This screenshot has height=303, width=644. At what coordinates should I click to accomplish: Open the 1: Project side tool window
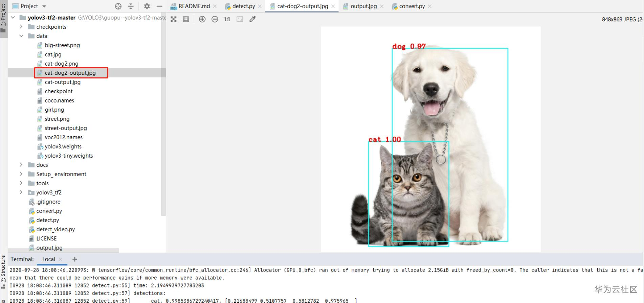pos(3,18)
